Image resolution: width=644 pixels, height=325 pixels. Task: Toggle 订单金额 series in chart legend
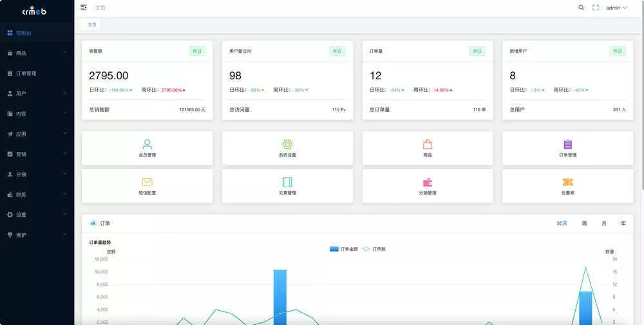pyautogui.click(x=344, y=249)
